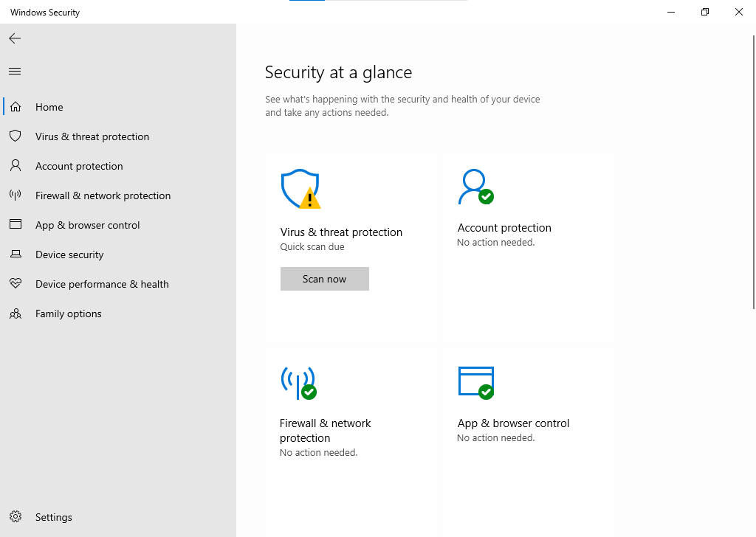
Task: Open Virus & threat protection tile title
Action: click(341, 232)
